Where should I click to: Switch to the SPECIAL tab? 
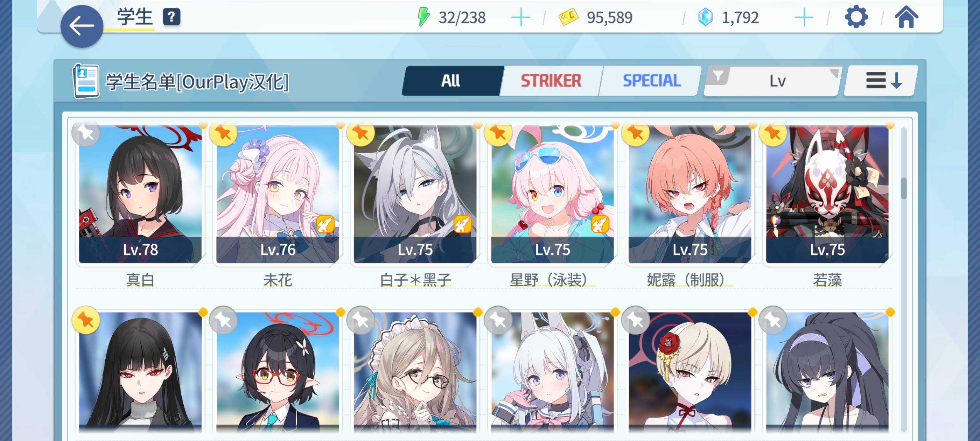pyautogui.click(x=651, y=80)
